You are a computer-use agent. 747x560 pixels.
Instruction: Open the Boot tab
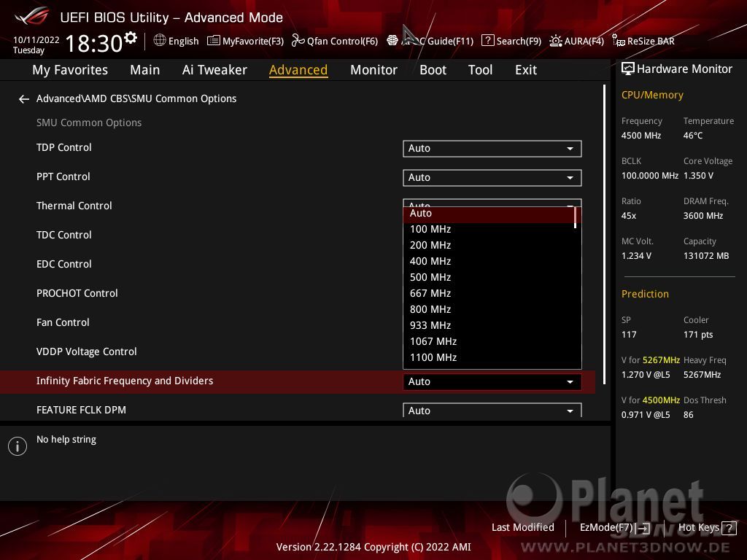click(433, 70)
